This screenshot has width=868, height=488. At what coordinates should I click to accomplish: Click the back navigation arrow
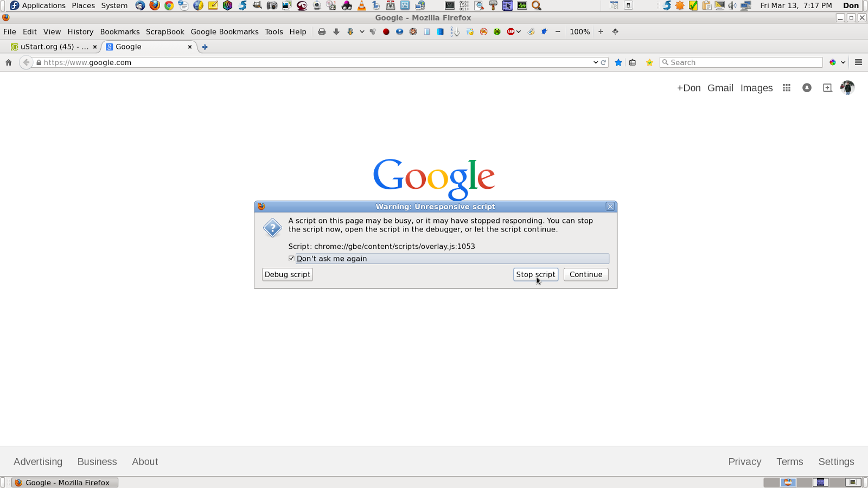coord(26,62)
